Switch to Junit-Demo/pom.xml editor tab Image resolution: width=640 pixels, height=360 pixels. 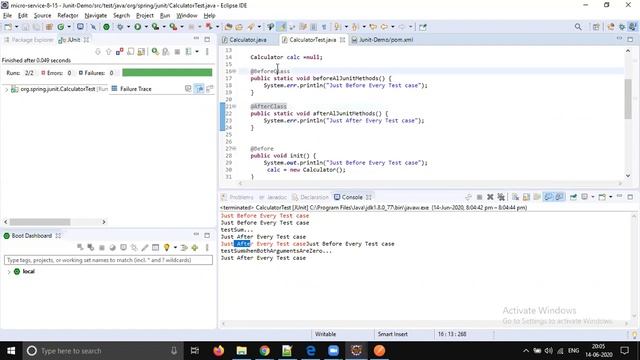click(386, 40)
